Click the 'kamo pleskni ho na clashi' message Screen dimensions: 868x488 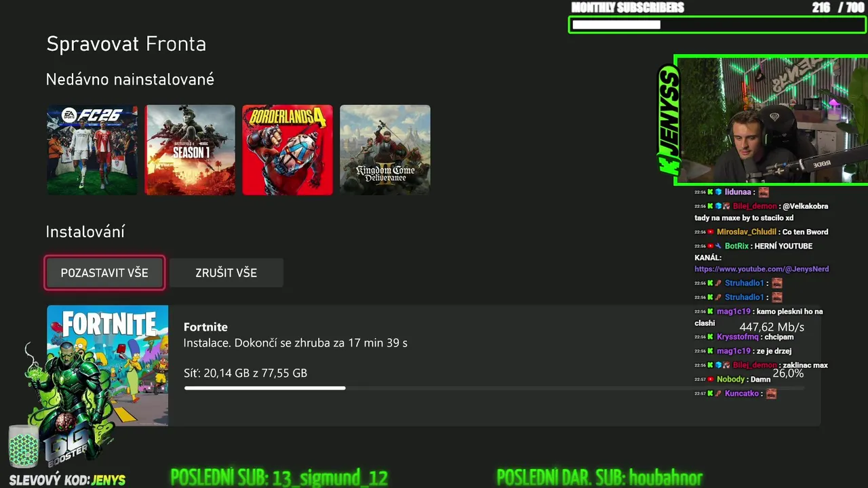pos(759,317)
